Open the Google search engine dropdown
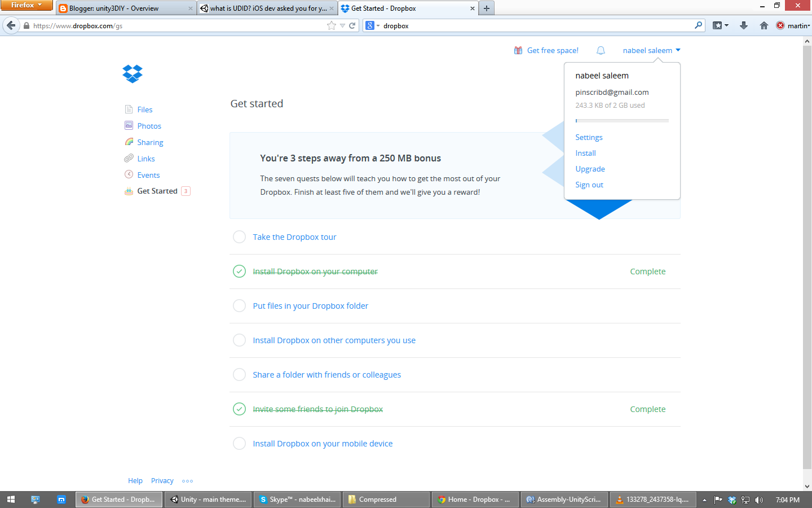This screenshot has height=508, width=812. (x=373, y=25)
